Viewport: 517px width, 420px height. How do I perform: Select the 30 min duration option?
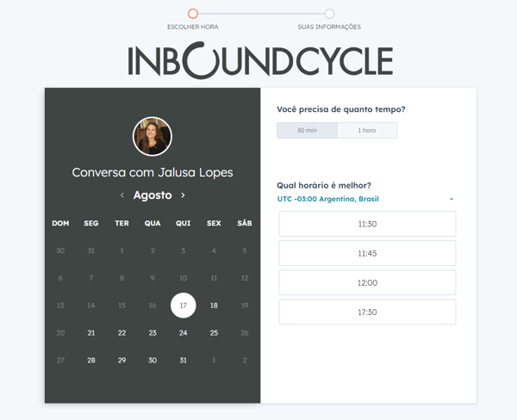(307, 131)
